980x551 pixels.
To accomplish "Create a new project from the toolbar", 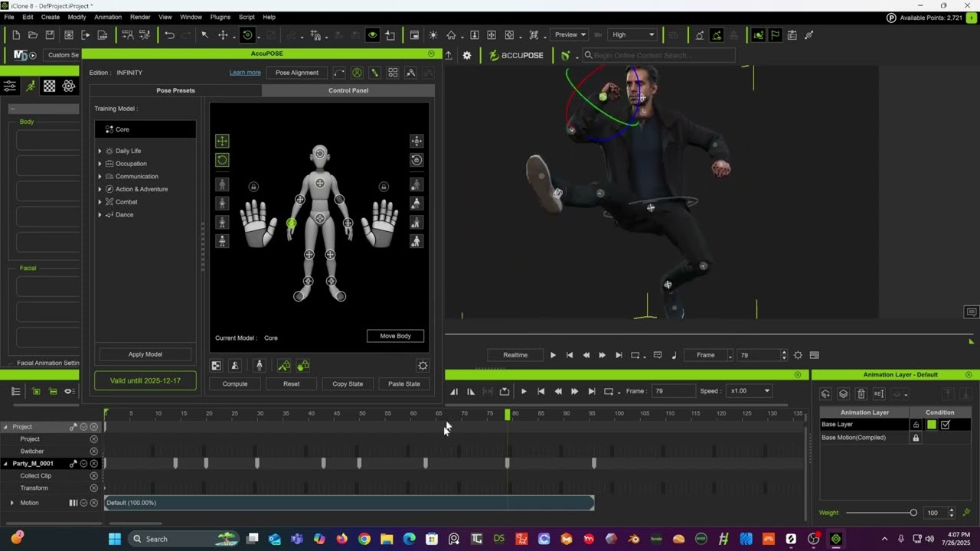I will (x=16, y=34).
